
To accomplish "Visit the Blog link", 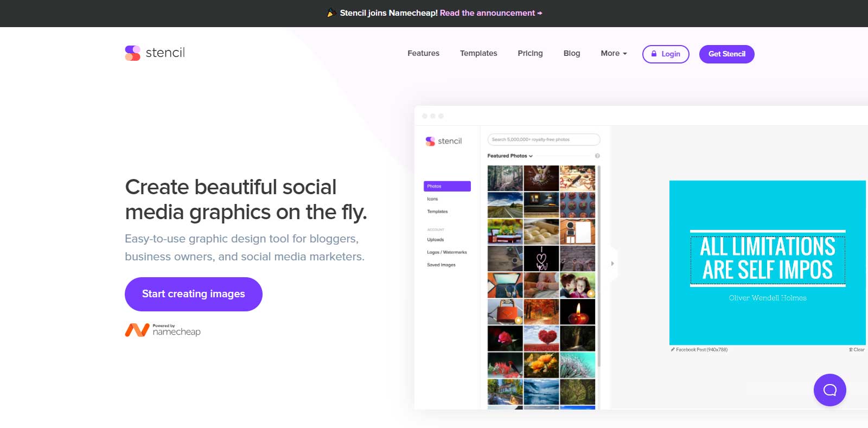I will pyautogui.click(x=572, y=53).
